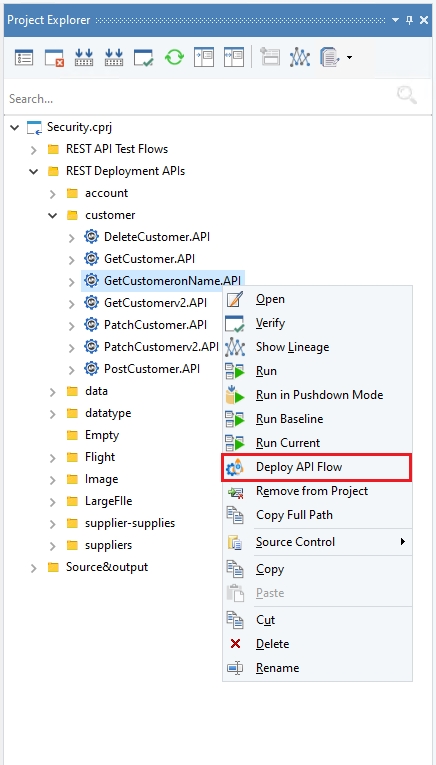Collapse the customer folder node
The width and height of the screenshot is (436, 765).
53,215
